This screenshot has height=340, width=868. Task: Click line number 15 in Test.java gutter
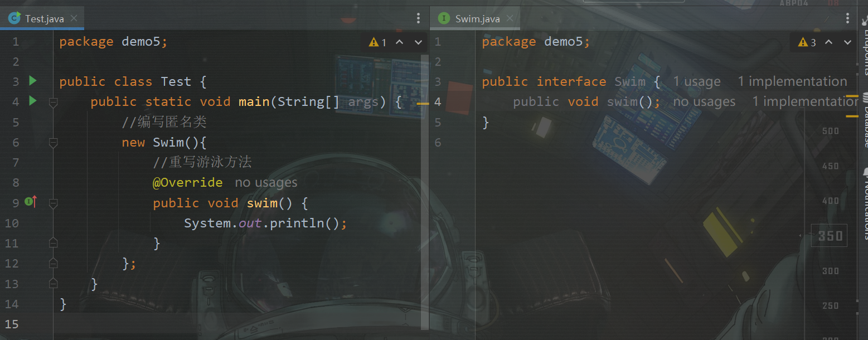click(12, 324)
